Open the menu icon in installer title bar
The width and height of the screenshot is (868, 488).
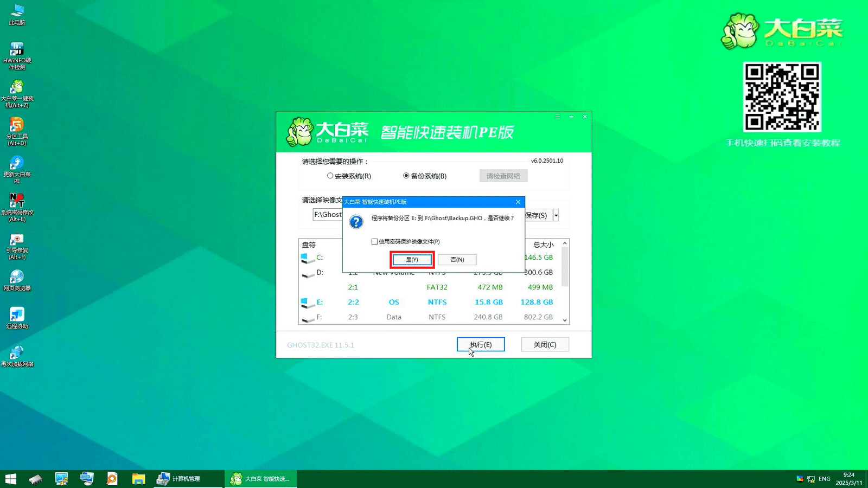557,117
